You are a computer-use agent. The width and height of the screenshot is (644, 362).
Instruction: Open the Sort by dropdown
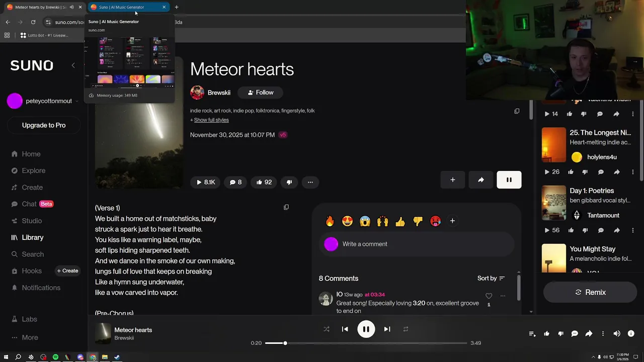click(x=491, y=278)
